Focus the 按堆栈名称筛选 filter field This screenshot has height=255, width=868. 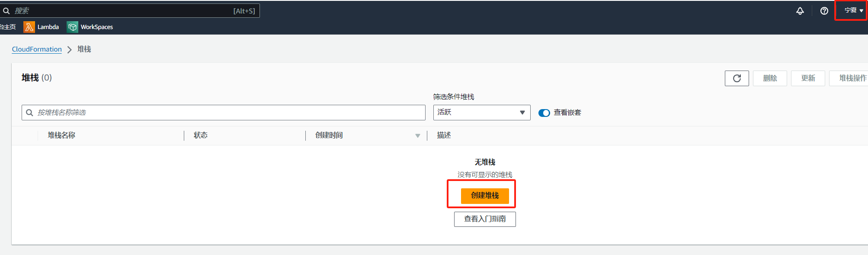[224, 113]
